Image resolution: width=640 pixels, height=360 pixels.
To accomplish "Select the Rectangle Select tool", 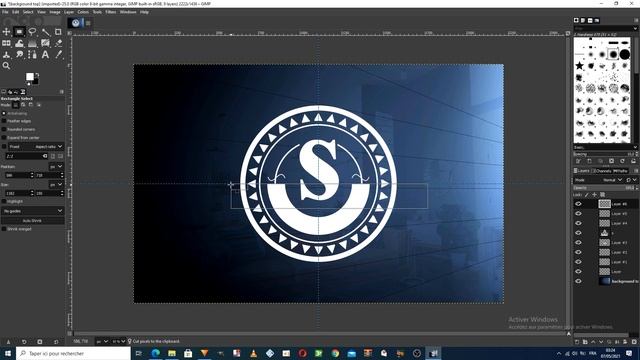I will tap(19, 32).
